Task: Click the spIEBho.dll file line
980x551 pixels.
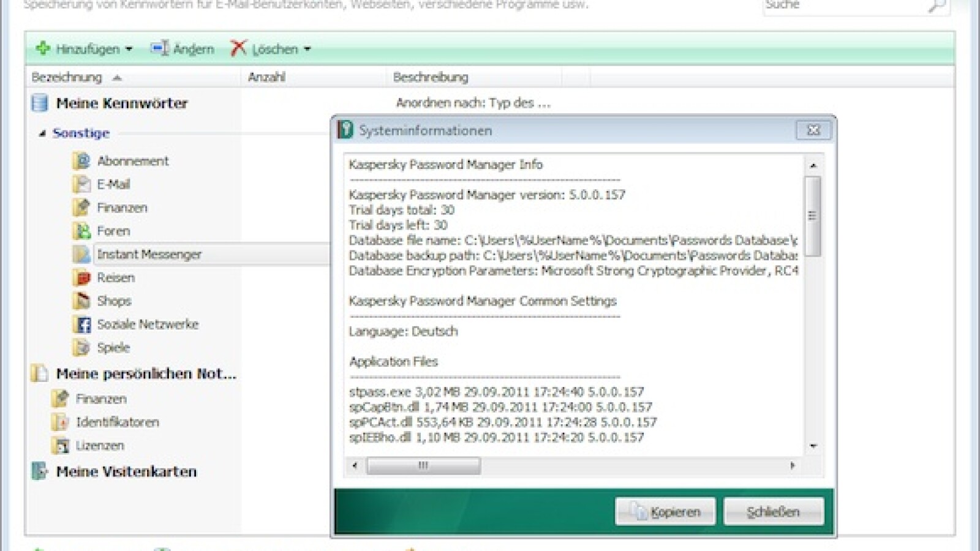Action: [497, 437]
